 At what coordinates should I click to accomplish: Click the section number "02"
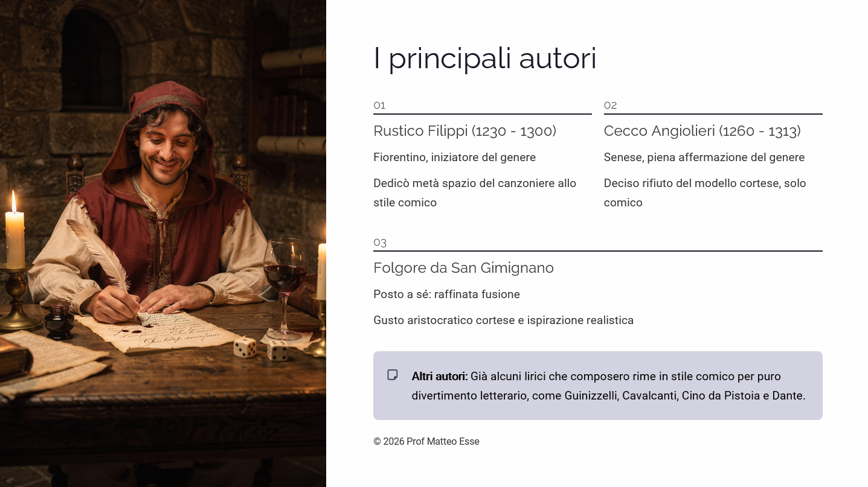tap(610, 106)
